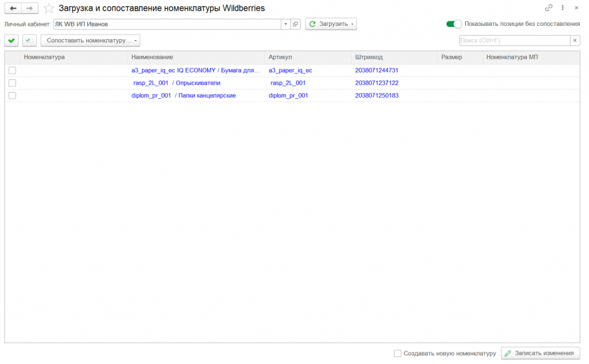
Task: Open the Загрузить dropdown button
Action: [331, 24]
